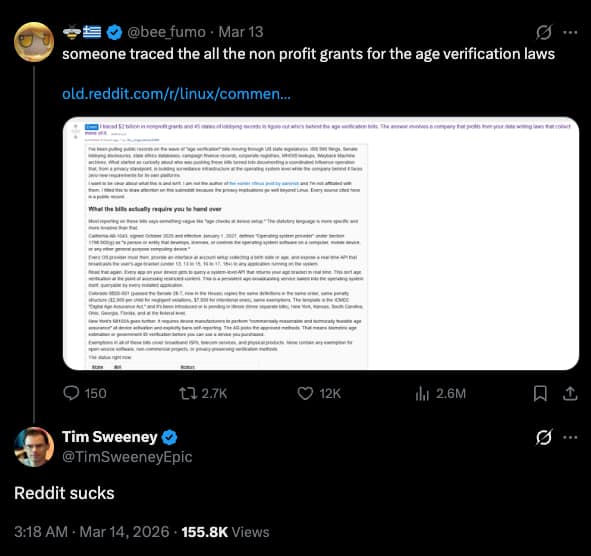
Task: Click the Mar 13 post date
Action: 241,32
